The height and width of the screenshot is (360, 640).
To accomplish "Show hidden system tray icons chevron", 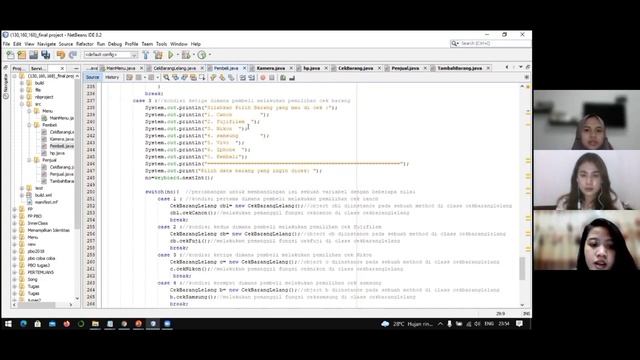I will tap(440, 324).
